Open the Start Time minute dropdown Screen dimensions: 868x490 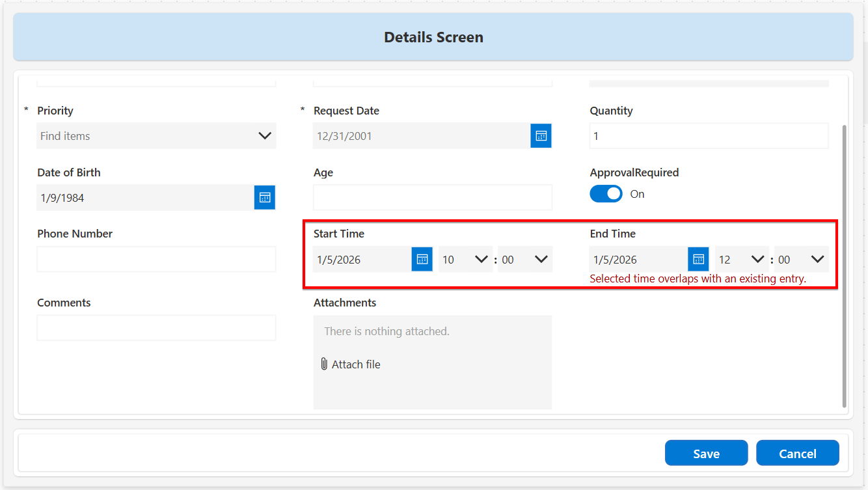pos(541,260)
